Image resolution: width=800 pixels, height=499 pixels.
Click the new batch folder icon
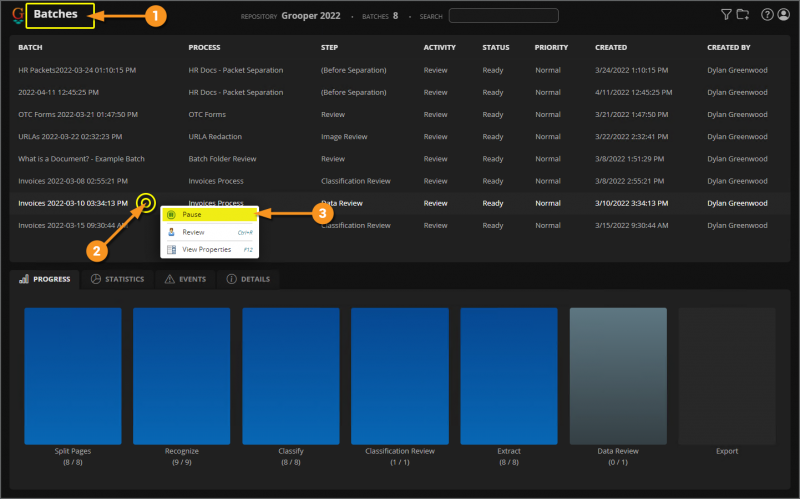742,15
